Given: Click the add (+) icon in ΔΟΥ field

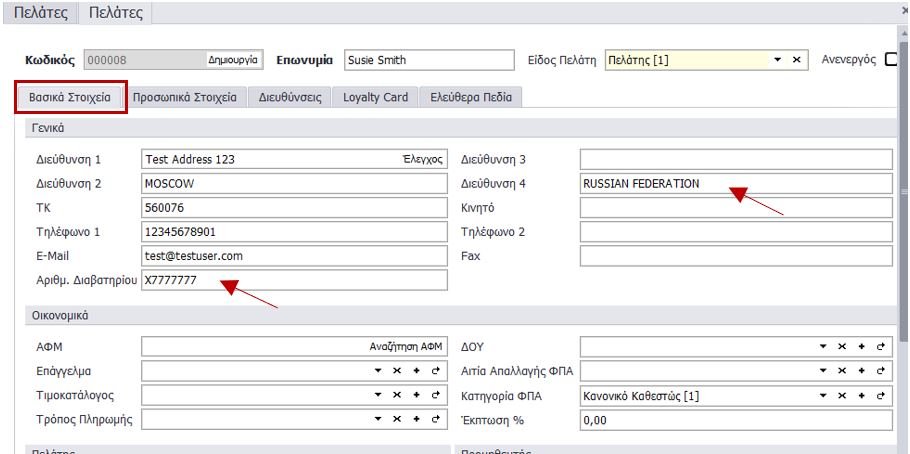Looking at the screenshot, I should 861,346.
